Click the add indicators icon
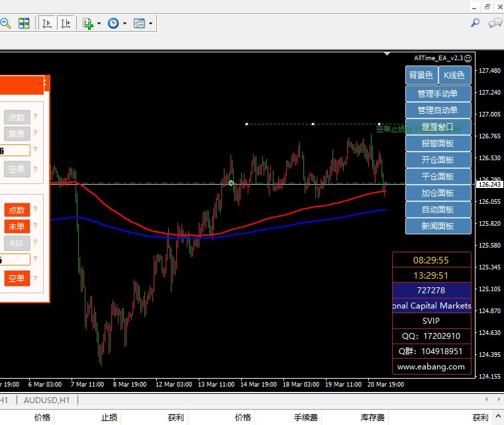Viewport: 504px width, 425px height. click(88, 23)
